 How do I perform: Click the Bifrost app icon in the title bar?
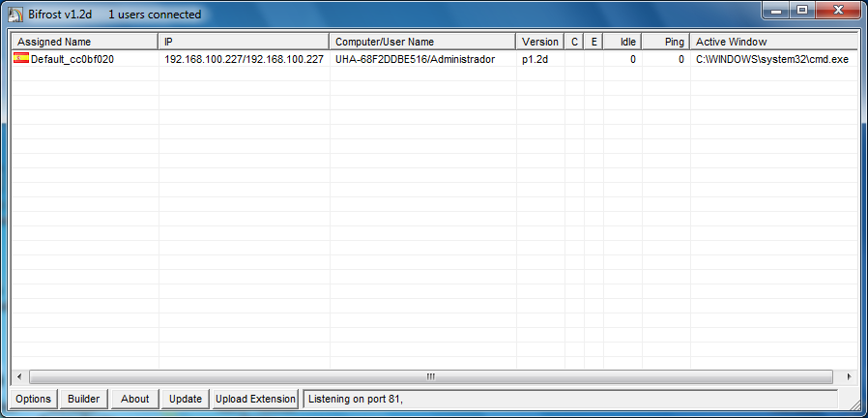pyautogui.click(x=15, y=15)
